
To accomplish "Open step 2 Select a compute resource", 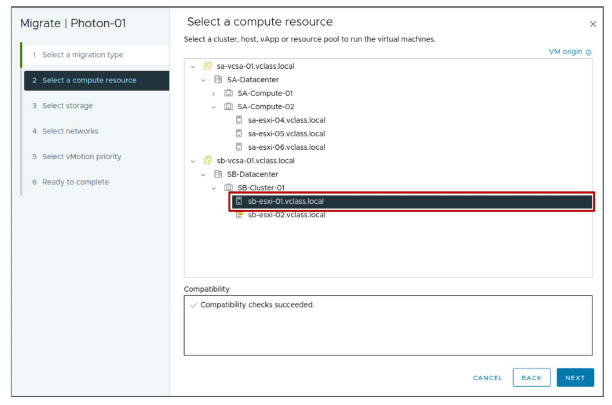I will point(96,80).
